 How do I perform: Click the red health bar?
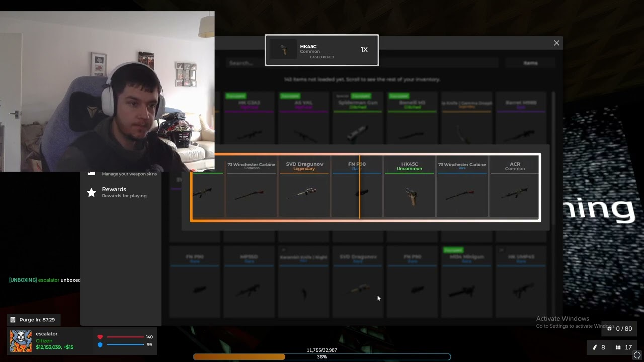pyautogui.click(x=126, y=337)
